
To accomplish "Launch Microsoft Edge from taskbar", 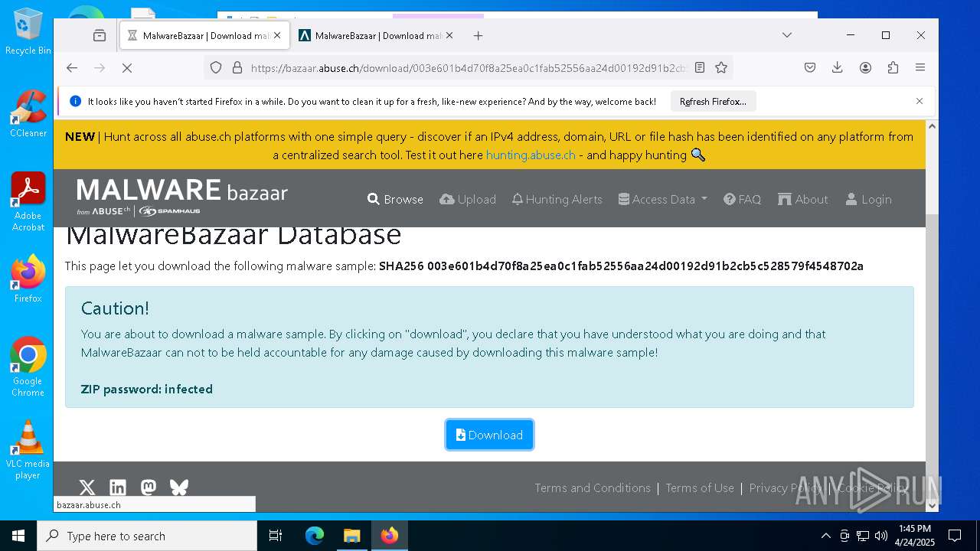I will coord(315,536).
